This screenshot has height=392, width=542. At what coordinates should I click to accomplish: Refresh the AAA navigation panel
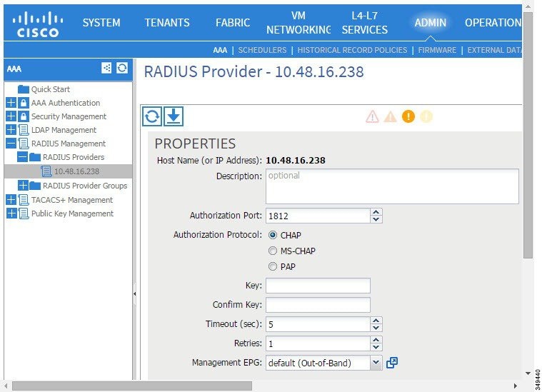[x=122, y=68]
